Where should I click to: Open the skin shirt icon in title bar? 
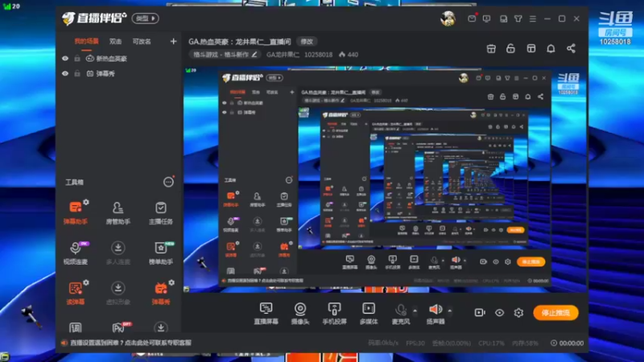[x=518, y=19]
